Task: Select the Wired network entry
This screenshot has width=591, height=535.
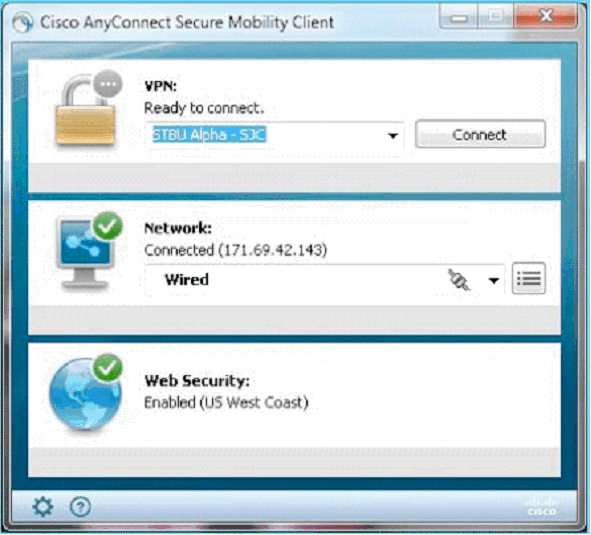Action: (325, 280)
